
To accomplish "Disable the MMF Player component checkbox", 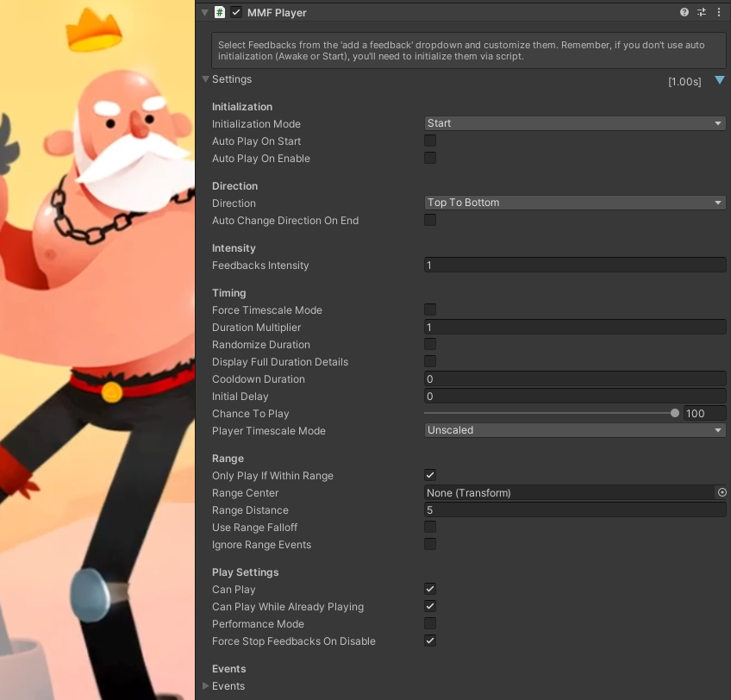I will [236, 13].
